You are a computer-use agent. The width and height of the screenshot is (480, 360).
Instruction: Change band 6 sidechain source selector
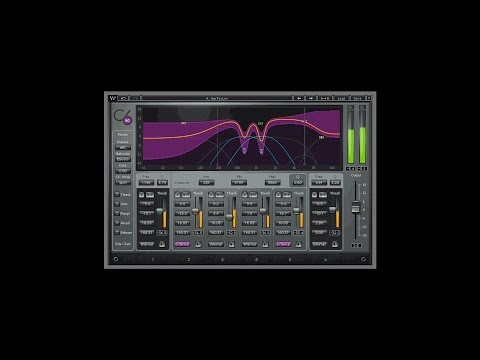tap(319, 244)
